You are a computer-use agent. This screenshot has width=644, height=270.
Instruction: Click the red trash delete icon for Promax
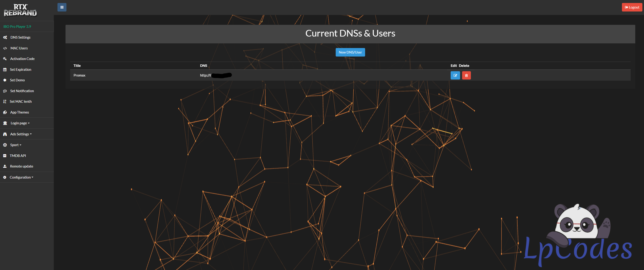[x=466, y=75]
